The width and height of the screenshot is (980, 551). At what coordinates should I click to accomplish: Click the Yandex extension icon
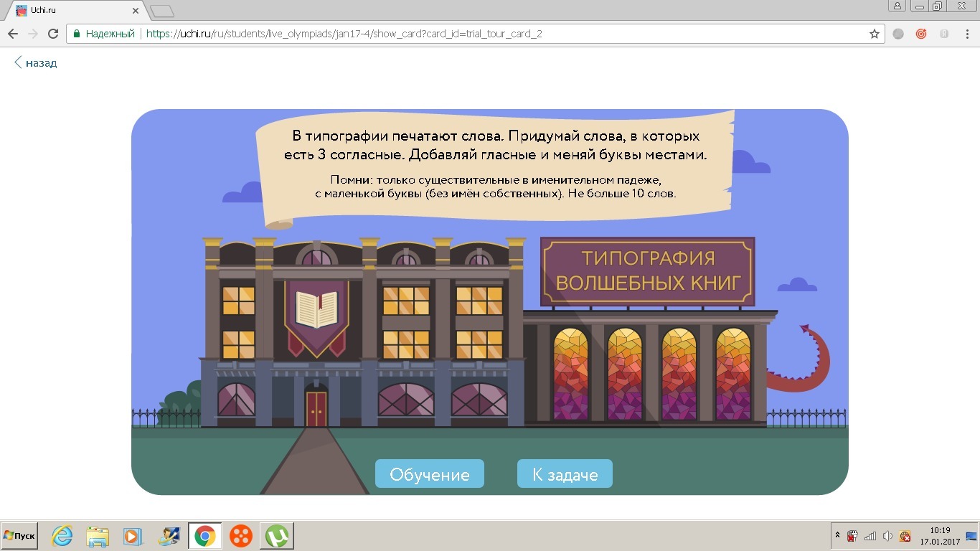point(944,34)
